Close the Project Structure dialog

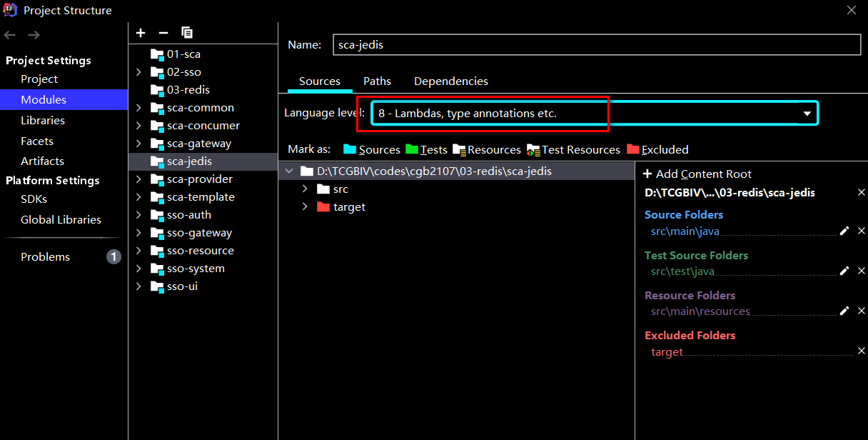(x=851, y=10)
